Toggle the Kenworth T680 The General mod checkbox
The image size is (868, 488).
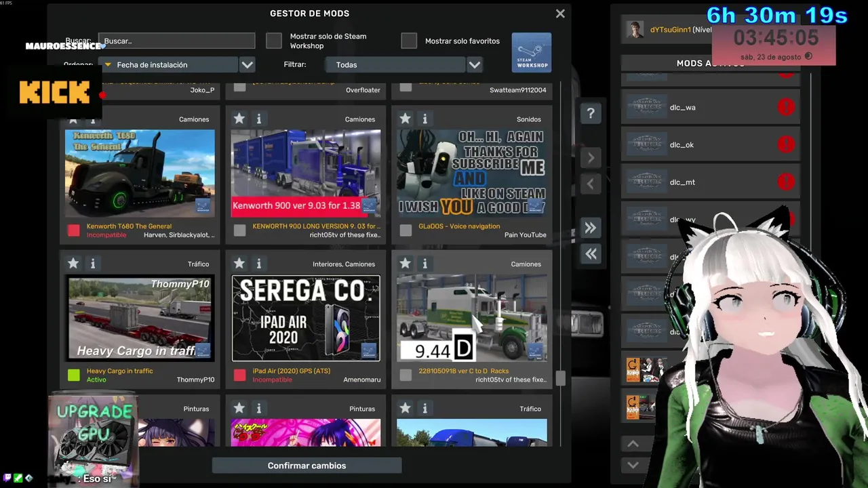(73, 230)
